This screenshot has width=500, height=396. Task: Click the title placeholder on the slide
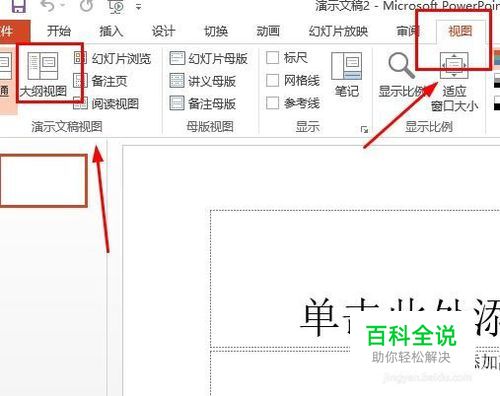(x=355, y=279)
